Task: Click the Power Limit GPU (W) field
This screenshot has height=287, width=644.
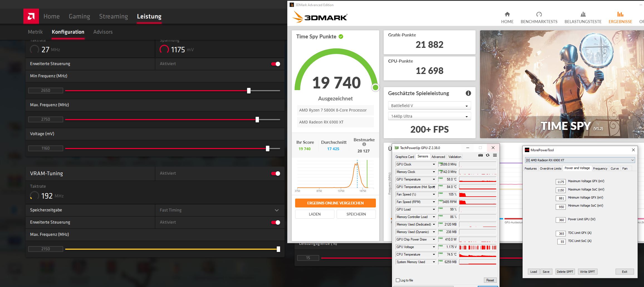Action: point(561,220)
